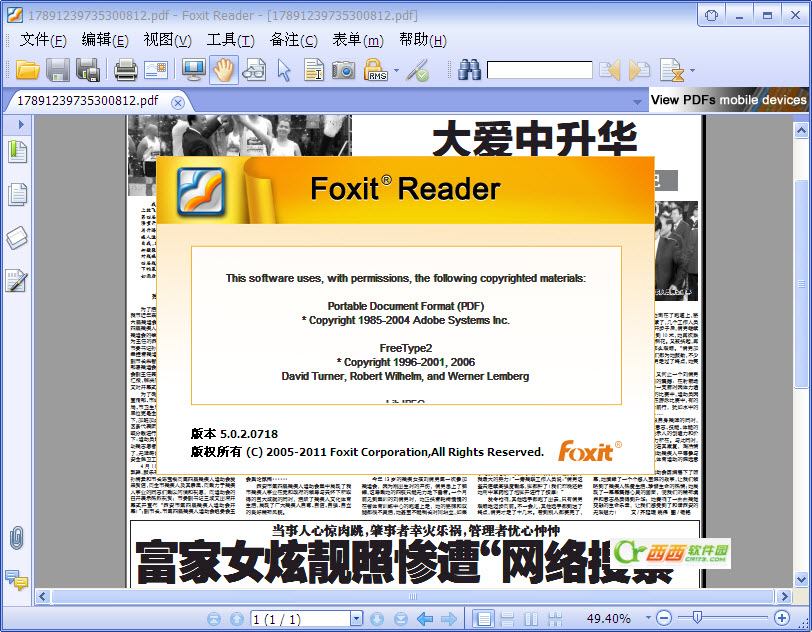The height and width of the screenshot is (632, 812).
Task: Expand the left navigation panel arrow
Action: (21, 124)
